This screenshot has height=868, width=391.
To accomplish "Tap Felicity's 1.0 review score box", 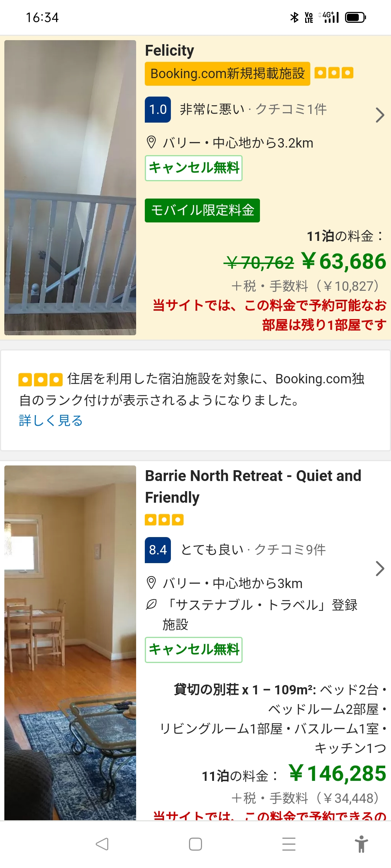I will click(158, 110).
